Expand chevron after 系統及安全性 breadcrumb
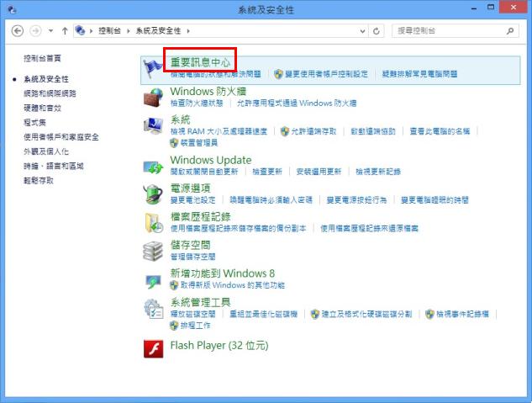The image size is (532, 403). (x=188, y=31)
